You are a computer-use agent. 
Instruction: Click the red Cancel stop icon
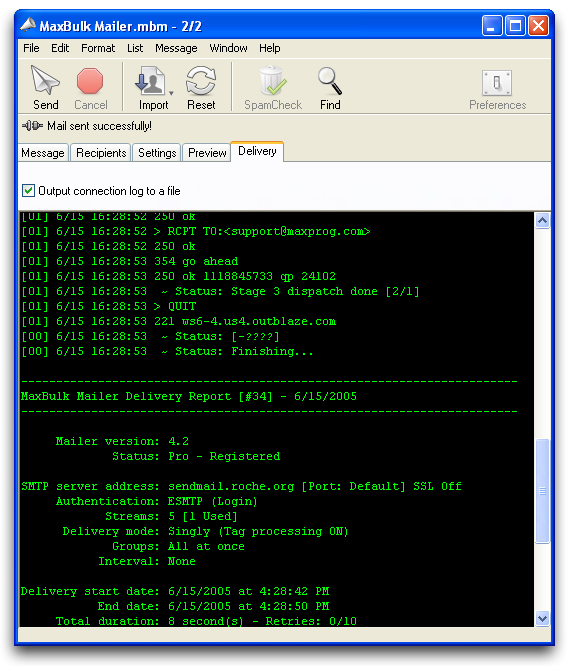point(90,81)
